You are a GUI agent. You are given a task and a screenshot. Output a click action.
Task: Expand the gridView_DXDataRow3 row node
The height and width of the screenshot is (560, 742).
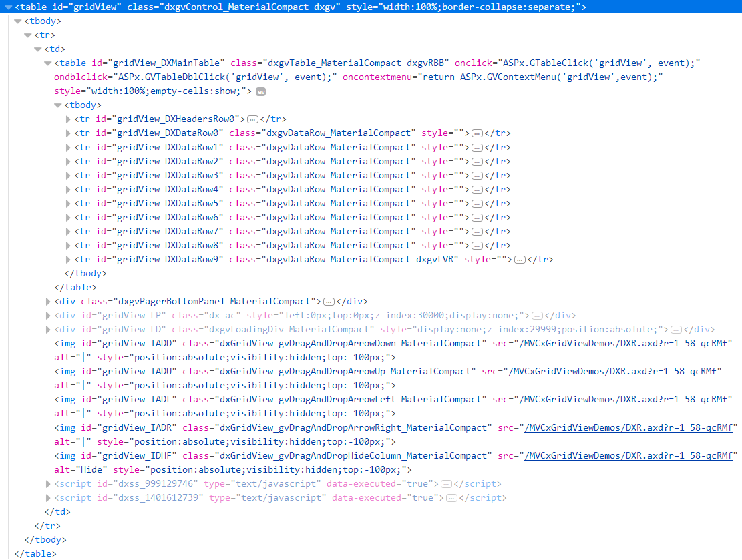point(68,176)
